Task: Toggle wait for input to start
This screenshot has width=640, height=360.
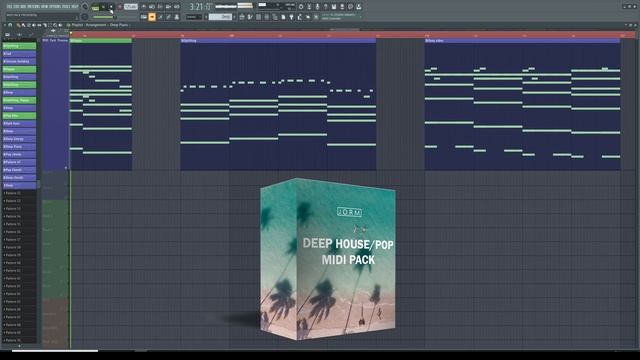Action: pyautogui.click(x=152, y=7)
